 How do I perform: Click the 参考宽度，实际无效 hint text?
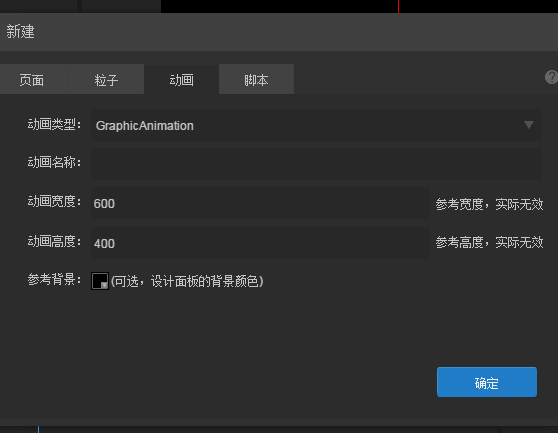tap(489, 204)
